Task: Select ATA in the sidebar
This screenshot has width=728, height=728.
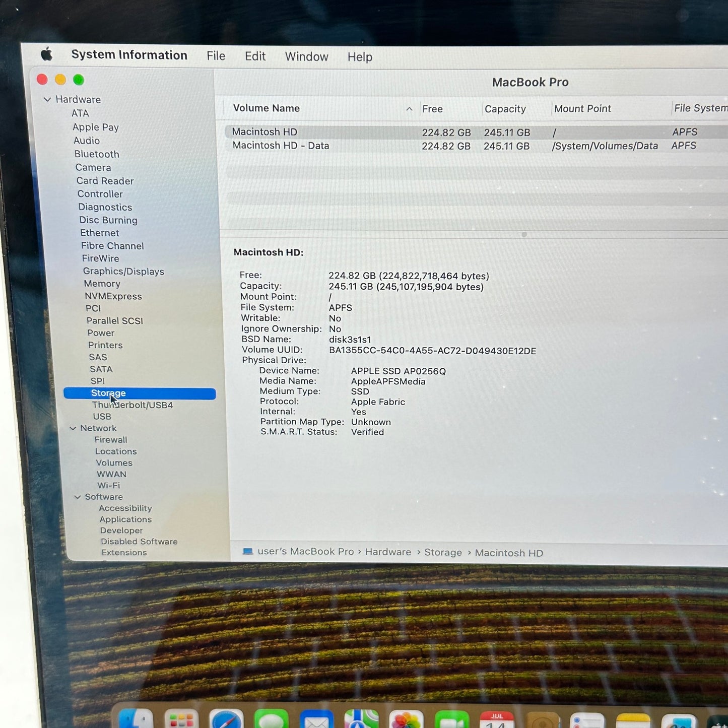Action: 80,113
